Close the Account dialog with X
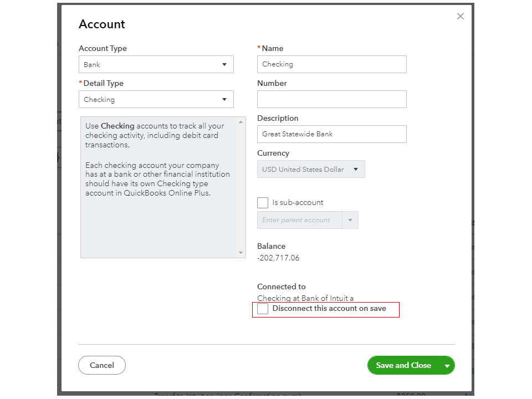The image size is (532, 399). point(460,17)
